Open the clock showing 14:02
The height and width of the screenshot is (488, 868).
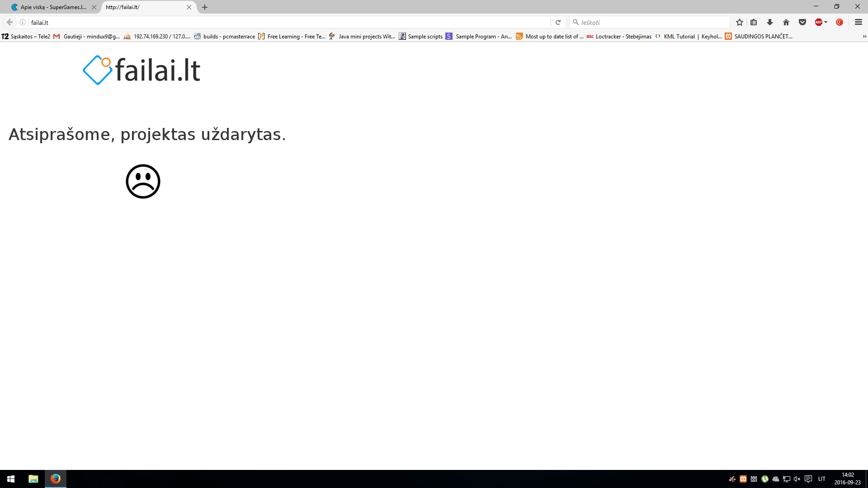point(848,479)
